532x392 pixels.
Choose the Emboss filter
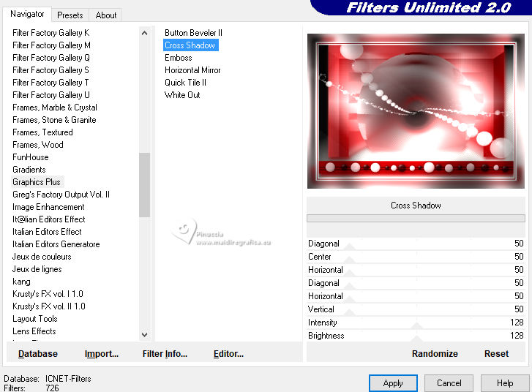pos(179,58)
